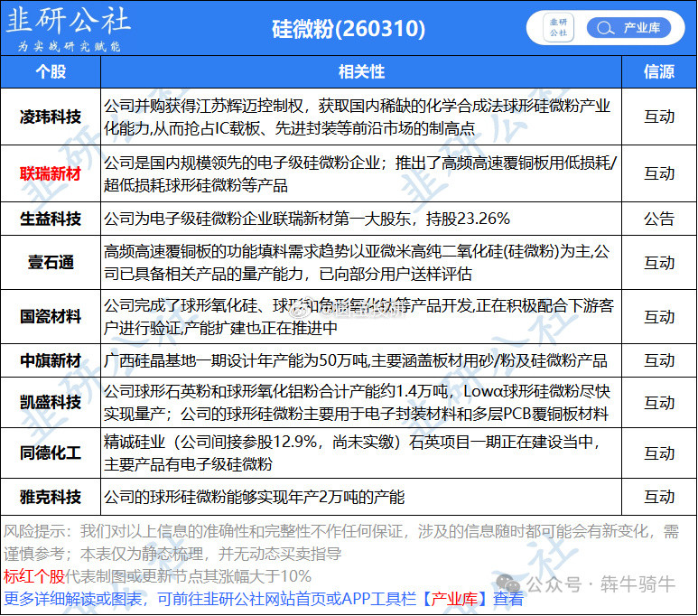Select red stock name 联瑞新材
This screenshot has height=616, width=698.
(x=51, y=173)
